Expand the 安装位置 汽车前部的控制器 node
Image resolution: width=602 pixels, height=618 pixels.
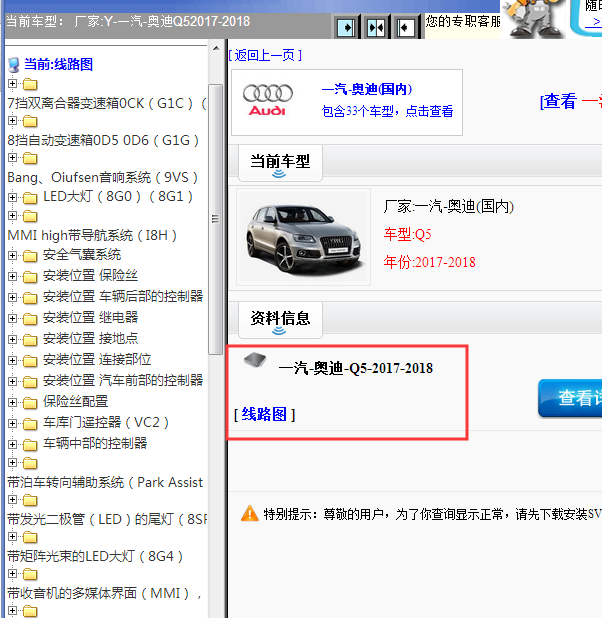tap(13, 381)
